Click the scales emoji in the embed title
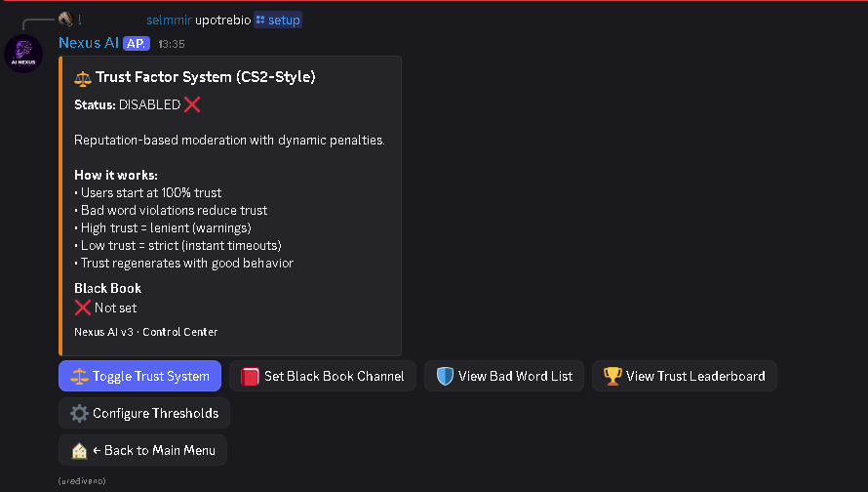The image size is (868, 492). (83, 77)
